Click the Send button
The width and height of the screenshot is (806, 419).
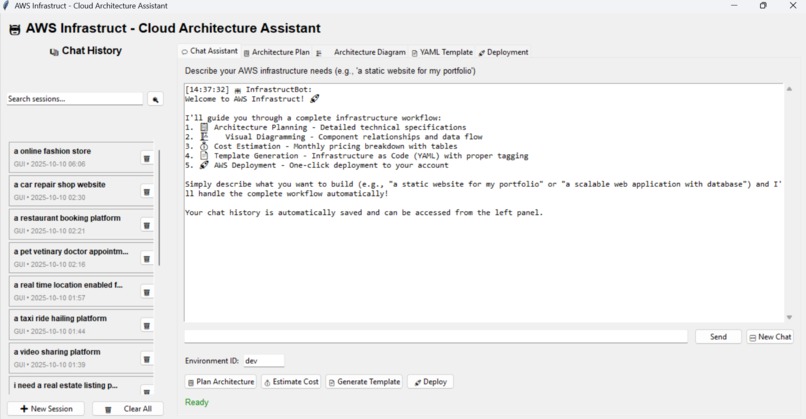tap(718, 337)
